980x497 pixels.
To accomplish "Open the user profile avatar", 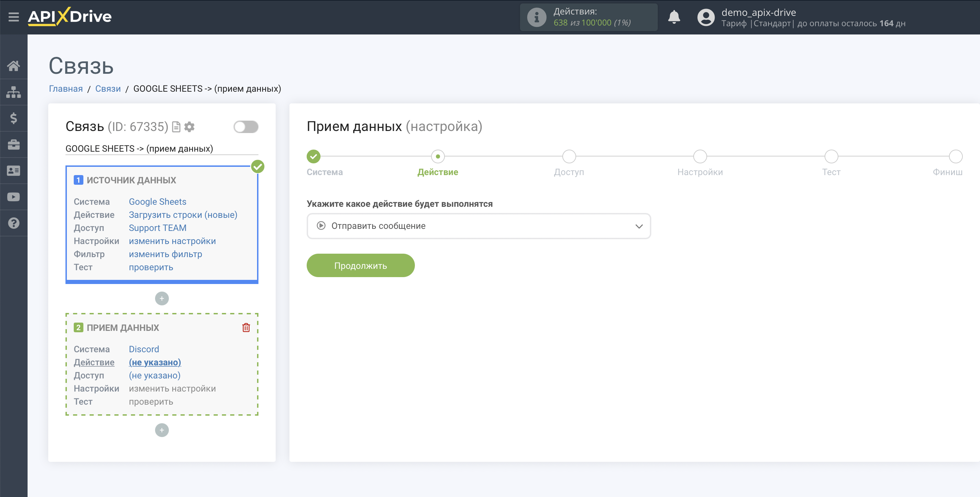I will point(706,18).
